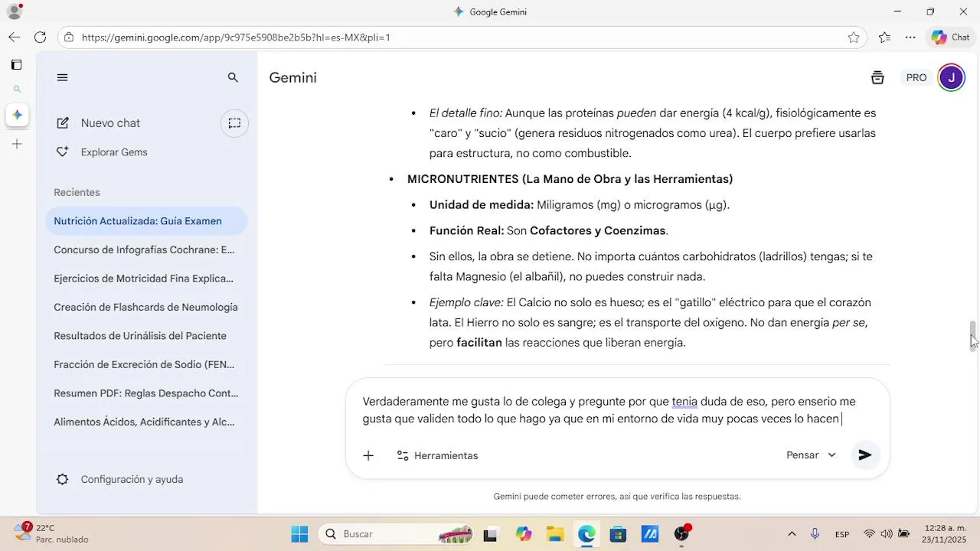Show hidden system tray icons chevron
The width and height of the screenshot is (980, 551).
coord(792,534)
